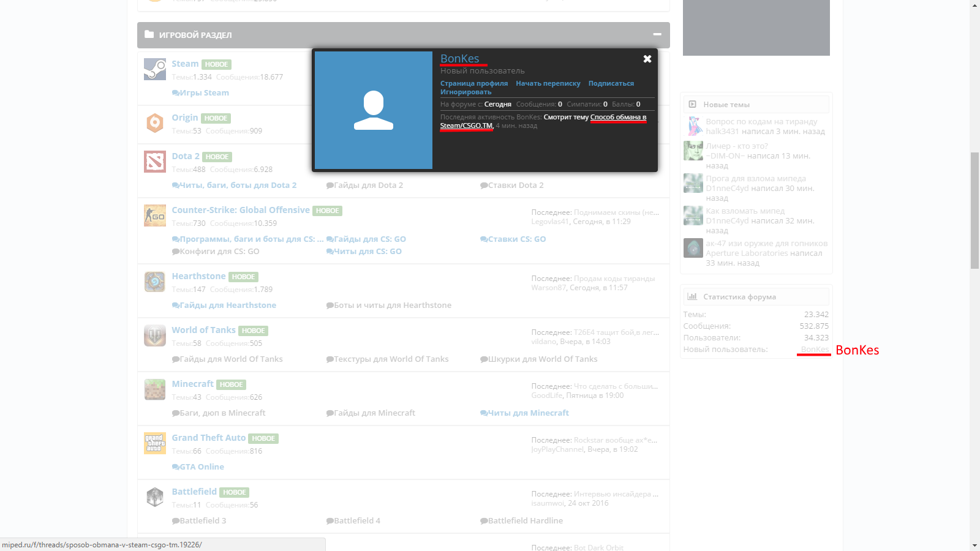The width and height of the screenshot is (980, 551).
Task: Open Баги, дюп в Minecraft subforum
Action: pos(222,413)
